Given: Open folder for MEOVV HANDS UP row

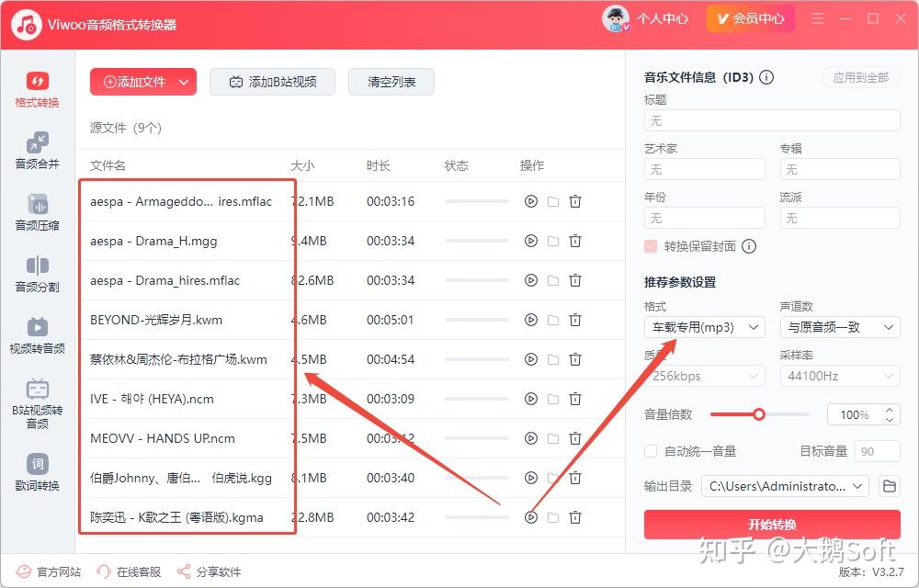Looking at the screenshot, I should [x=552, y=438].
